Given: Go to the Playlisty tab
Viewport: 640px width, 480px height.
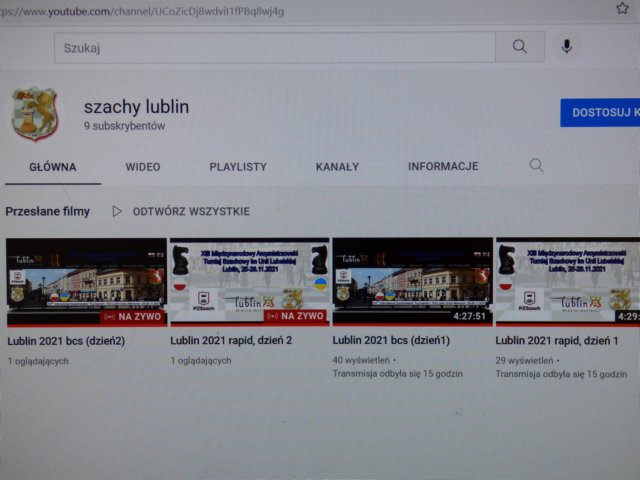Looking at the screenshot, I should [x=238, y=167].
